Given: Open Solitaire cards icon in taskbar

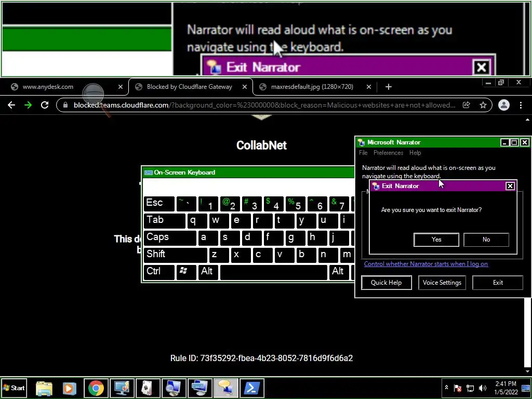Looking at the screenshot, I should tap(148, 388).
